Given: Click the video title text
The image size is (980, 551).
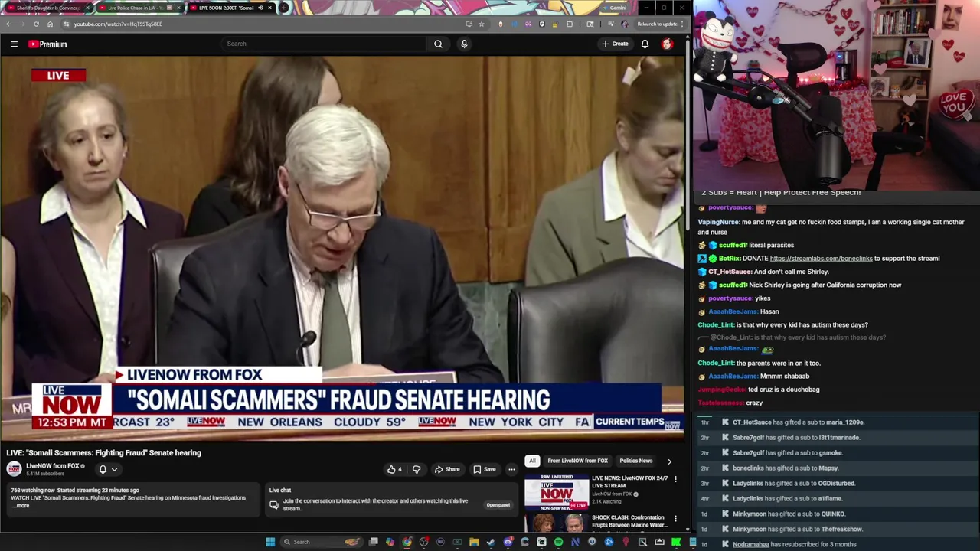Looking at the screenshot, I should pos(104,453).
